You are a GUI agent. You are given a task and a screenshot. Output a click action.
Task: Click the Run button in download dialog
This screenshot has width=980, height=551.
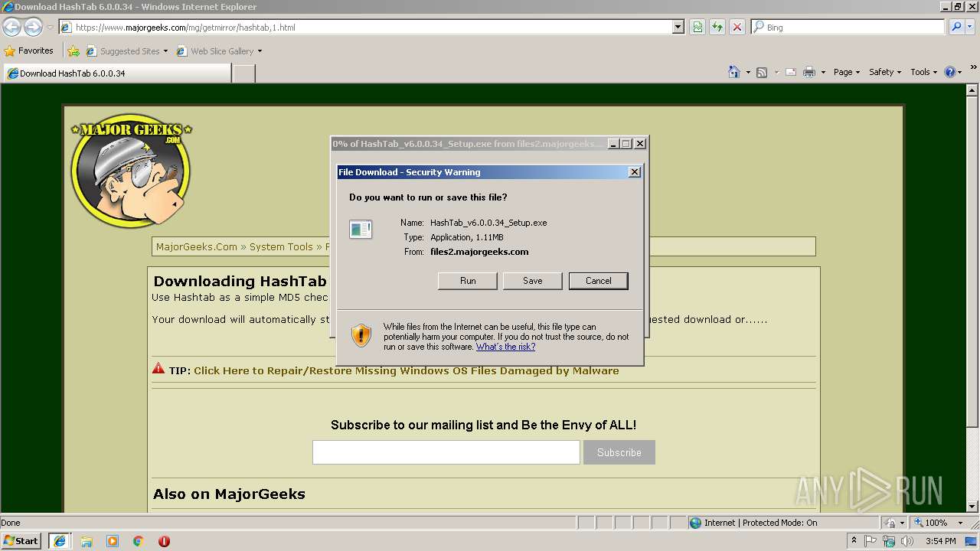tap(468, 281)
